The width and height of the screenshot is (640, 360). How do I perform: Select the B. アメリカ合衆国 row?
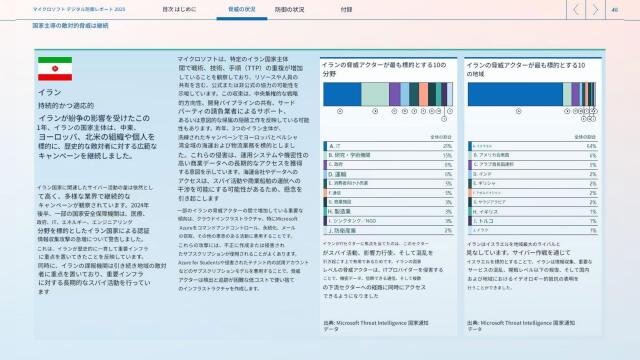click(x=533, y=156)
